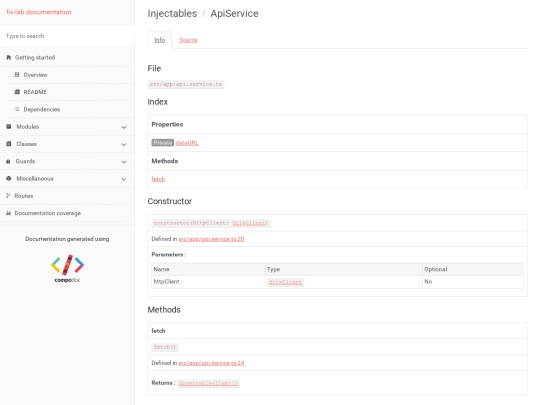Open the README page

pos(35,92)
